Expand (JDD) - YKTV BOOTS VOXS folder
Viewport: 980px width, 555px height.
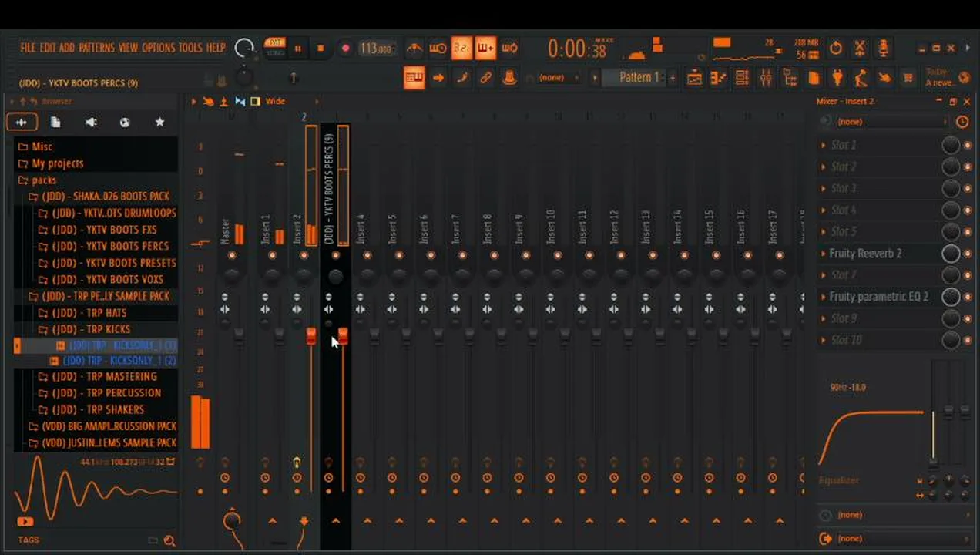click(x=101, y=280)
